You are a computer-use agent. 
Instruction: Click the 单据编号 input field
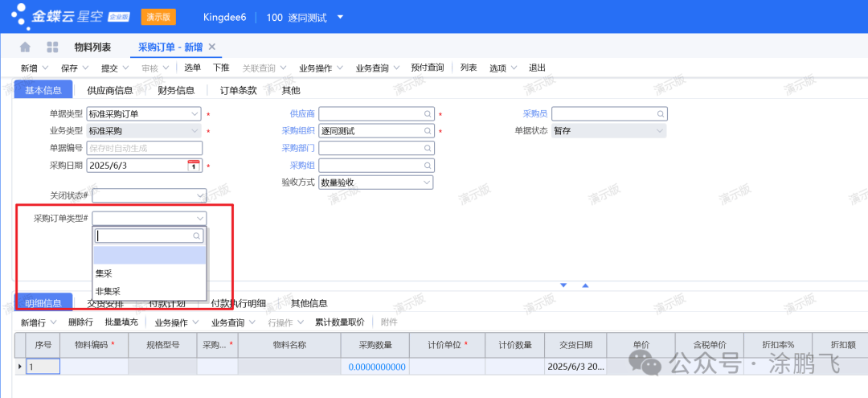click(144, 148)
